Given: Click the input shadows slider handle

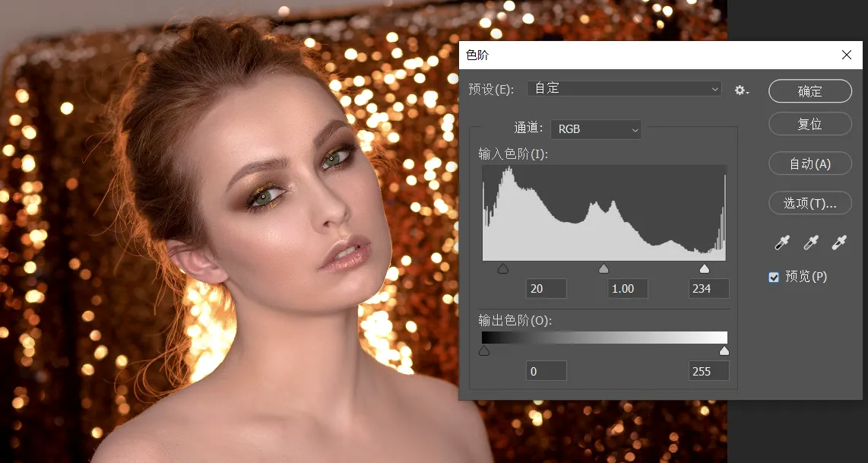Looking at the screenshot, I should click(x=502, y=268).
